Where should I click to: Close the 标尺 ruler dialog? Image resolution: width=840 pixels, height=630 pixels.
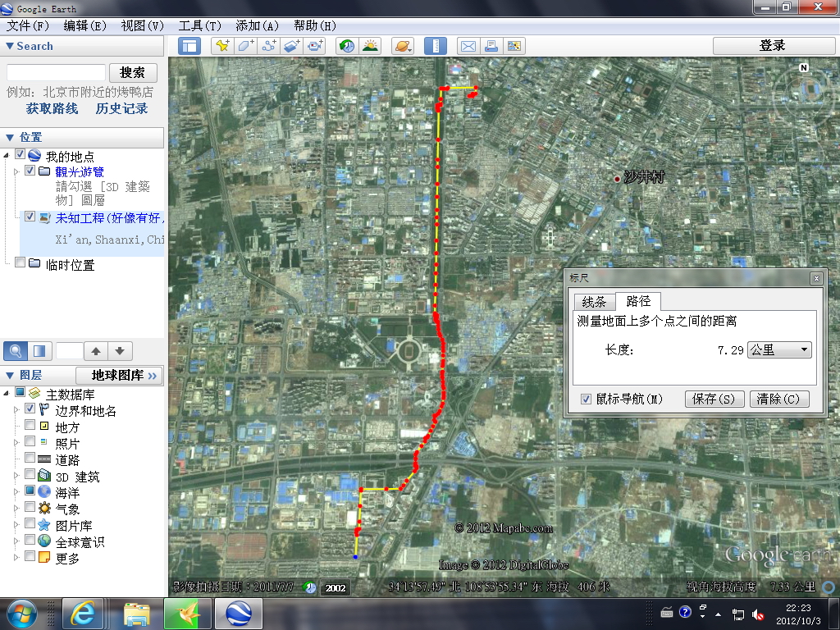816,278
